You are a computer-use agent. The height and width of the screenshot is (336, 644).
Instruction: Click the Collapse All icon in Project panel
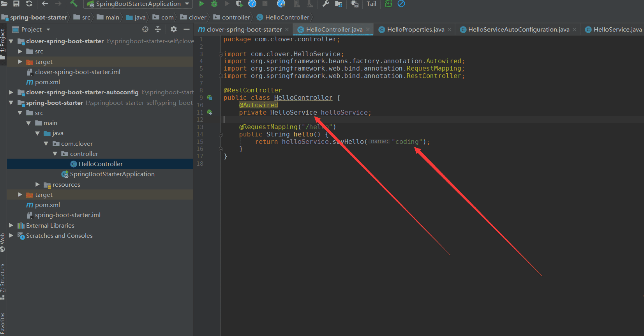click(x=158, y=29)
